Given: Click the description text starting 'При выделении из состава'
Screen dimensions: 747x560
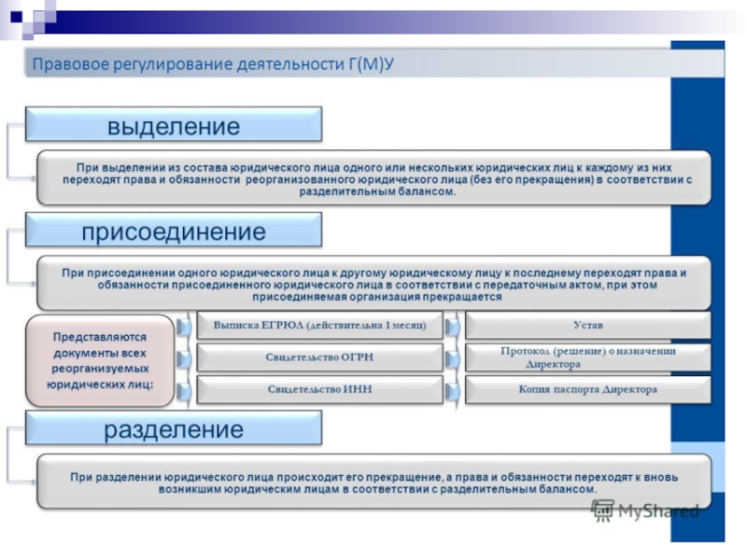Looking at the screenshot, I should coord(376,179).
